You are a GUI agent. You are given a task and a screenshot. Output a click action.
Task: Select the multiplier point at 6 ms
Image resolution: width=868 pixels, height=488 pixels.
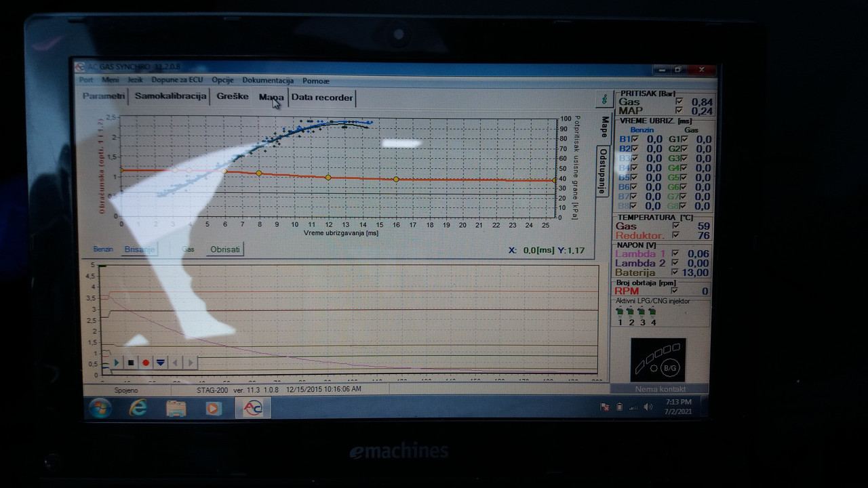225,171
